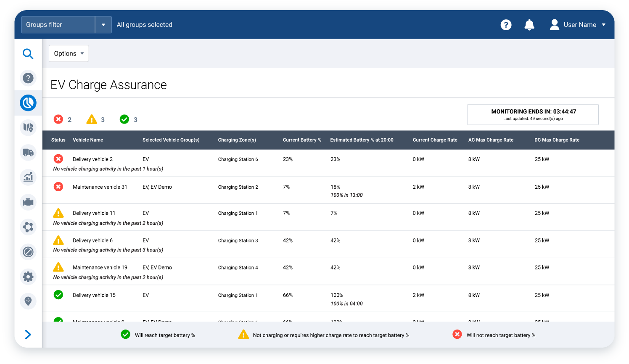This screenshot has width=629, height=364.
Task: Click the red error status count badge
Action: pos(58,119)
